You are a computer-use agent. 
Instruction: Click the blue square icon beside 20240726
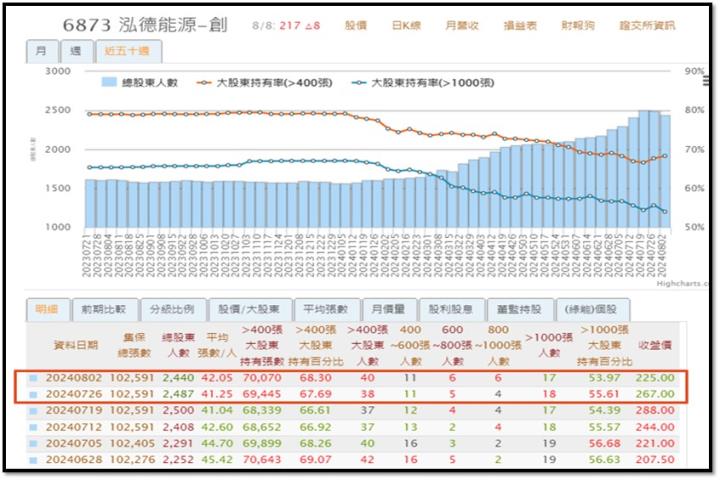point(33,395)
